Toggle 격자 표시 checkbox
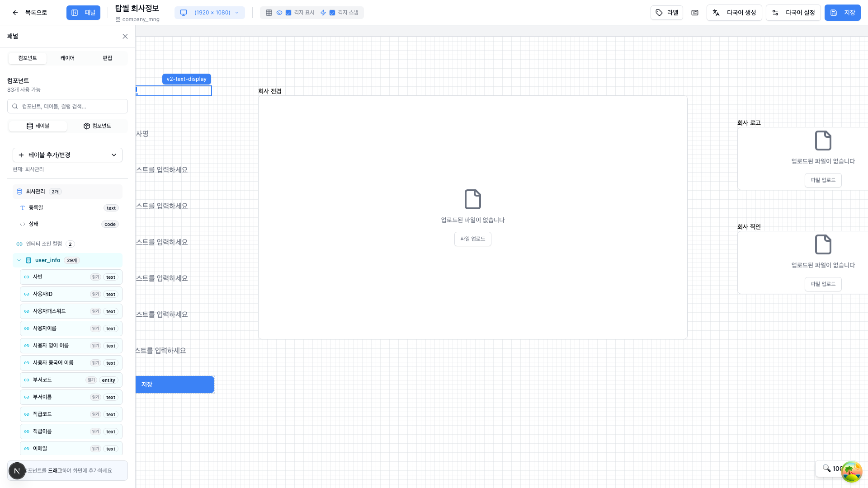 [x=288, y=13]
